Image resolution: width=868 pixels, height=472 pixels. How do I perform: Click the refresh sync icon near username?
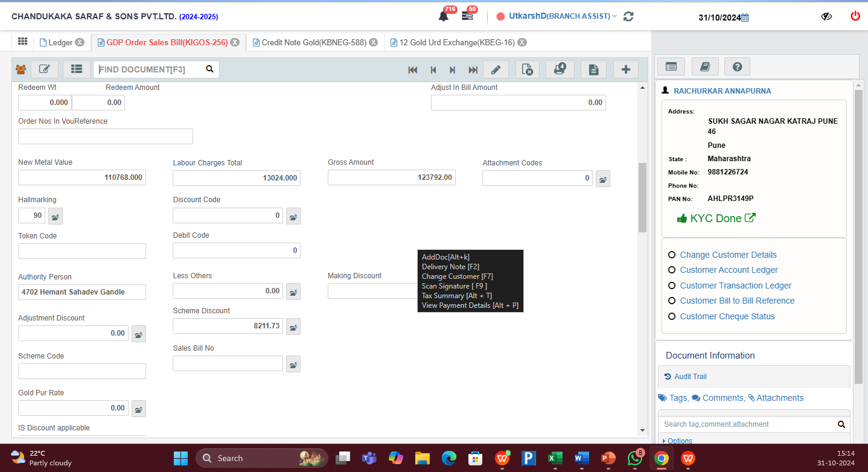pyautogui.click(x=628, y=16)
